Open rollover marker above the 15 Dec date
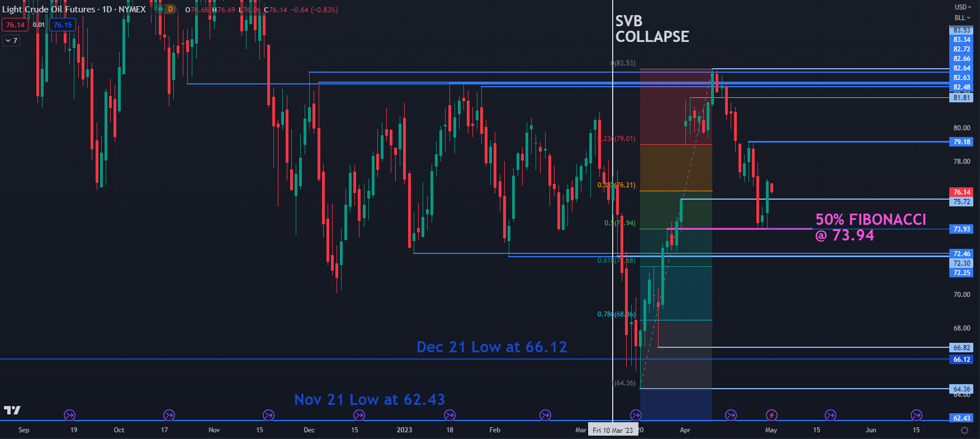Screen dimensions: 980x439 pos(359,415)
